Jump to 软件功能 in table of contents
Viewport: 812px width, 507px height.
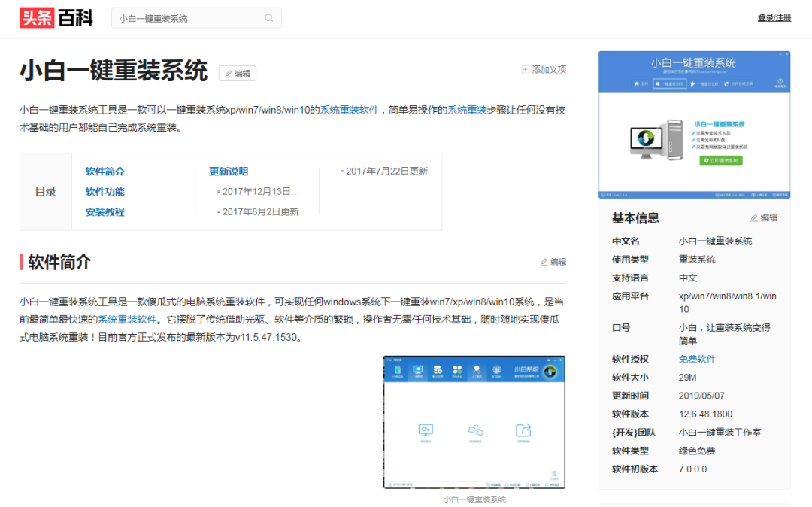tap(105, 192)
